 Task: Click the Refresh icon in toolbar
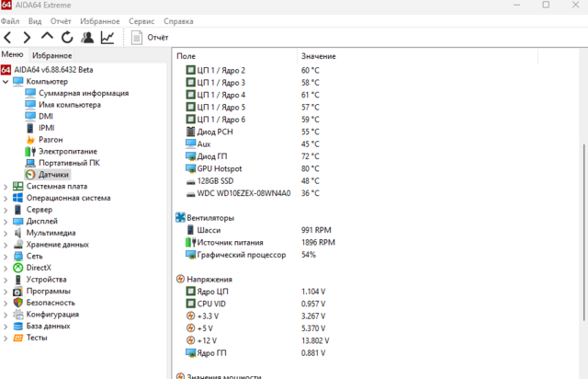click(x=67, y=38)
